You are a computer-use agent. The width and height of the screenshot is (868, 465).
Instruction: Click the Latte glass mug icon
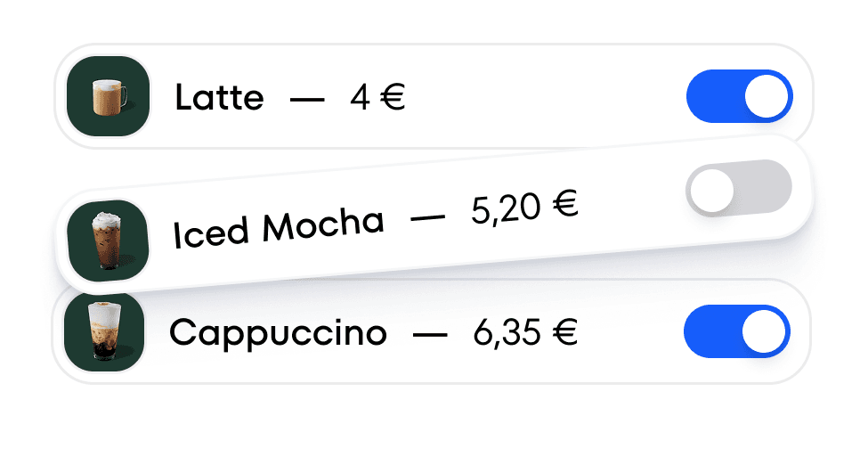point(109,96)
